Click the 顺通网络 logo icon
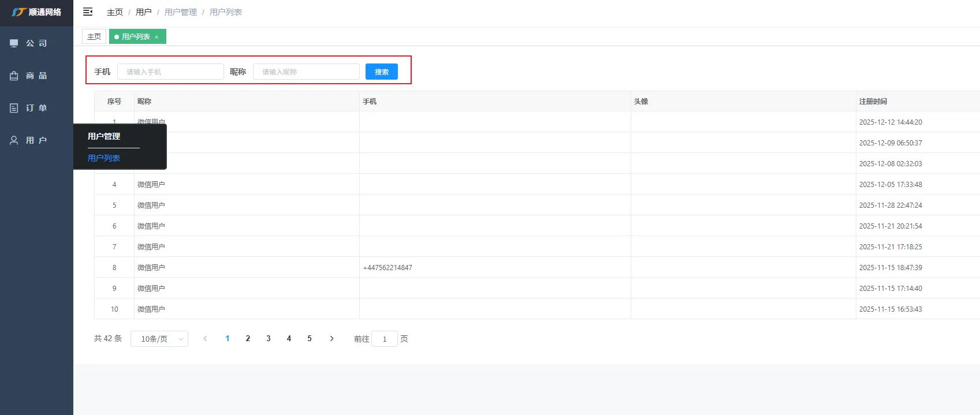The width and height of the screenshot is (980, 415). [19, 12]
